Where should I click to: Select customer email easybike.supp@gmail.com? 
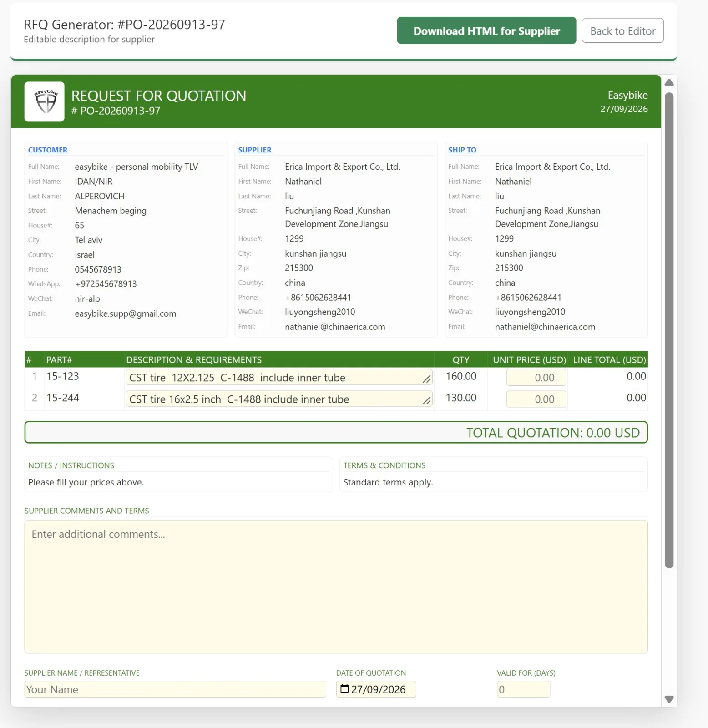126,313
